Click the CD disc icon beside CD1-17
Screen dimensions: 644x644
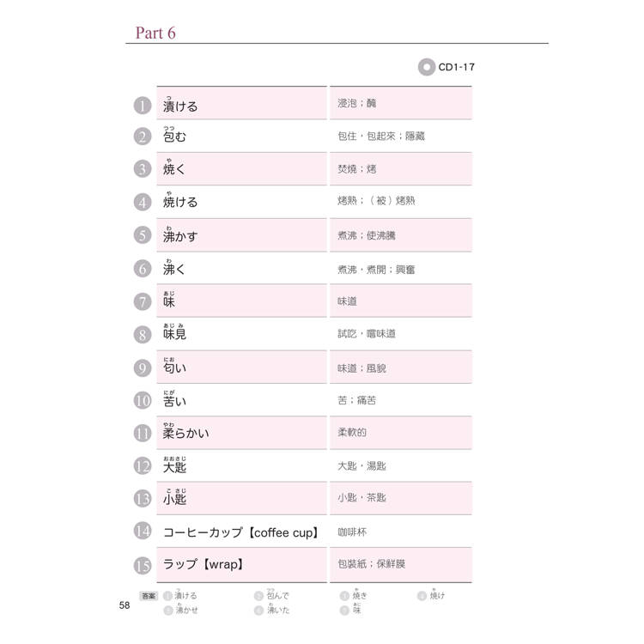pos(426,67)
